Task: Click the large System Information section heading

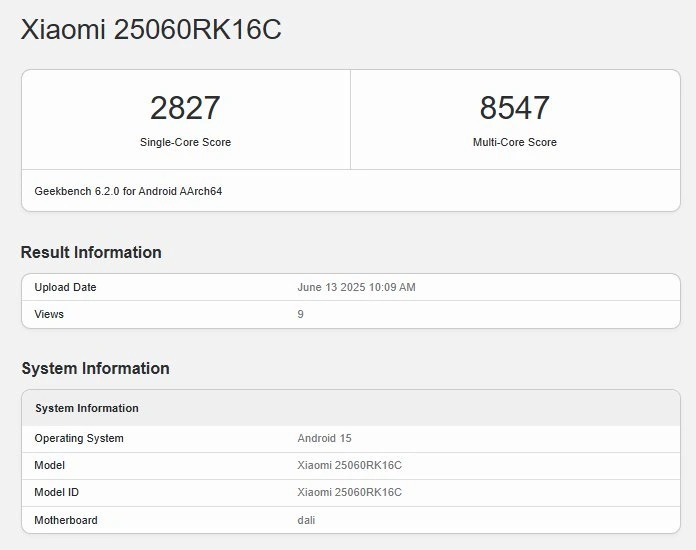Action: point(95,368)
